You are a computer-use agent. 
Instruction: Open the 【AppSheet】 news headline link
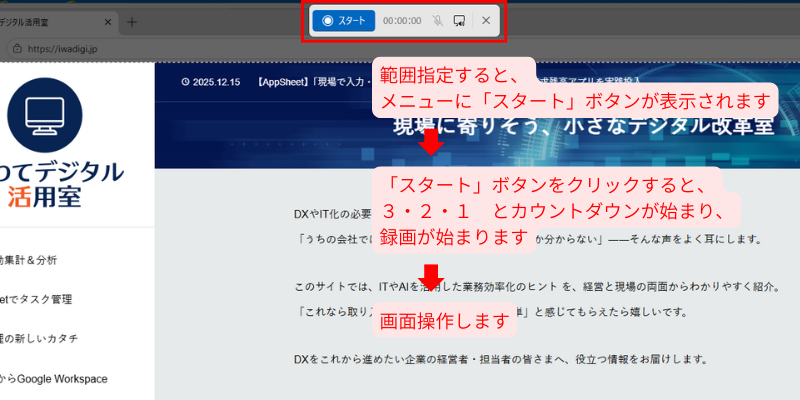click(316, 82)
